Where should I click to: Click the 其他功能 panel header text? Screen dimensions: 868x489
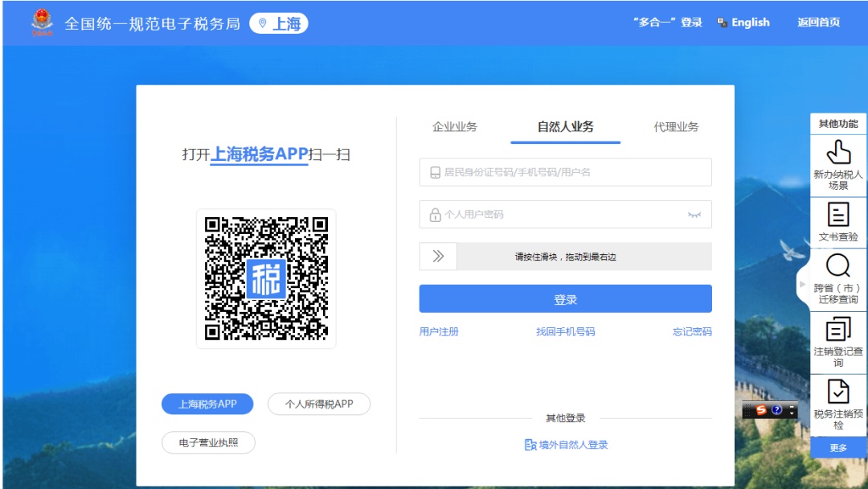pos(838,124)
